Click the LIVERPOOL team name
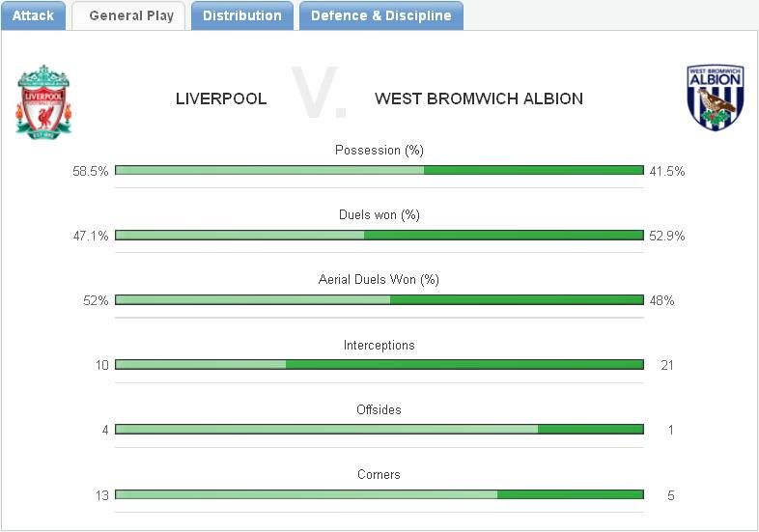 coord(221,98)
